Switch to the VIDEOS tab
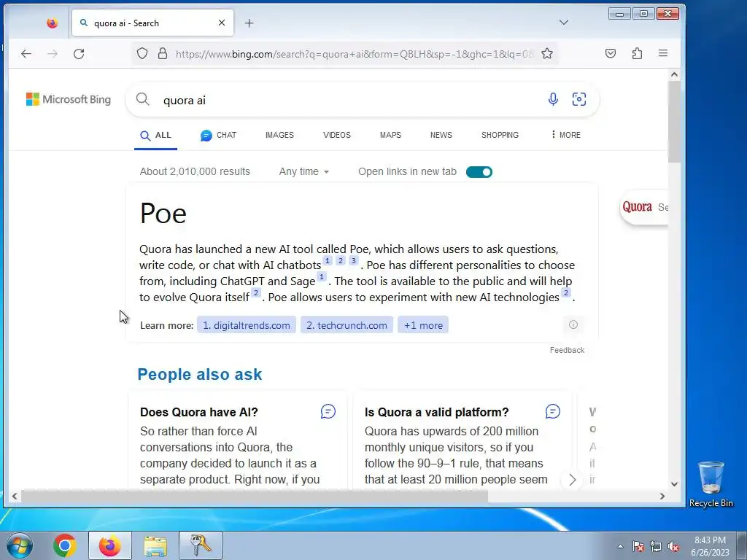The height and width of the screenshot is (560, 747). pyautogui.click(x=337, y=135)
